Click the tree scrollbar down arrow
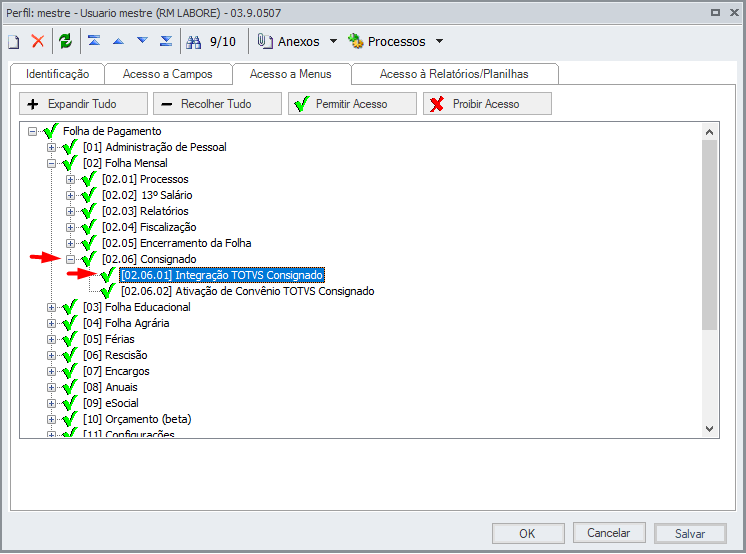746x554 pixels. point(709,429)
